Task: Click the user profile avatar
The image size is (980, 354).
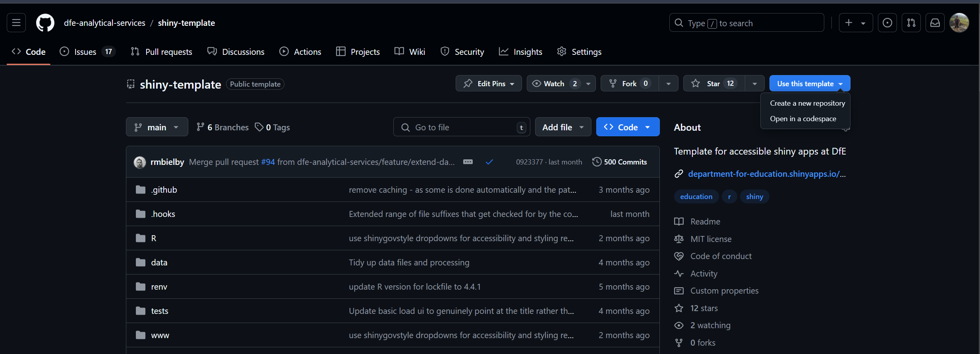Action: tap(959, 23)
